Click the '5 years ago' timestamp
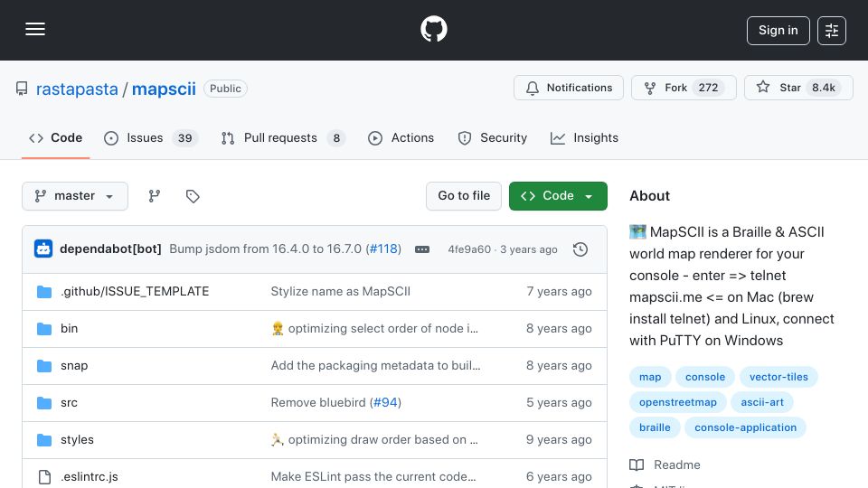 (559, 403)
